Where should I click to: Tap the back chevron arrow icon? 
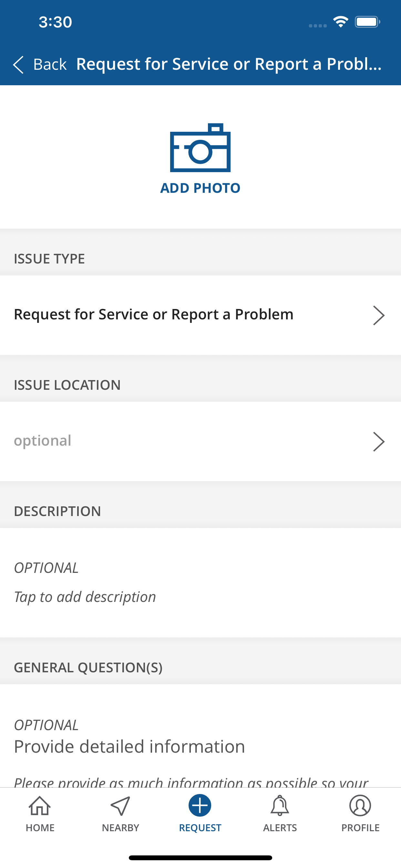pos(18,64)
